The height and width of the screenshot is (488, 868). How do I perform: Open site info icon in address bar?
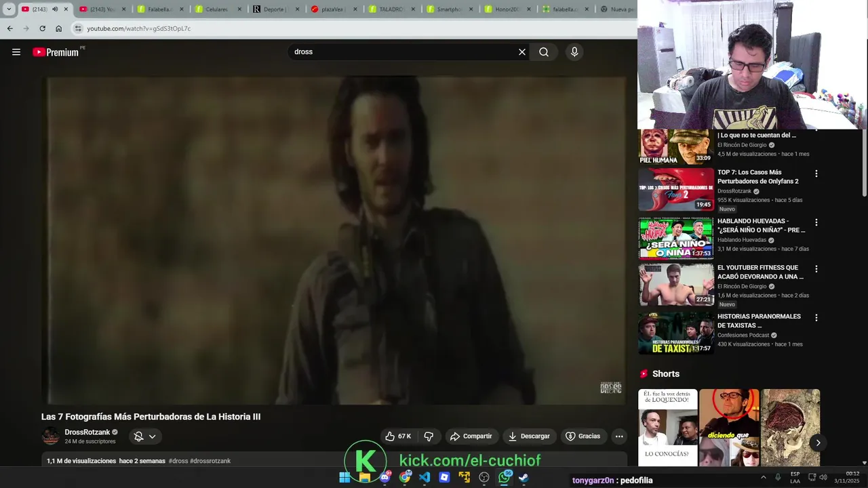click(78, 28)
